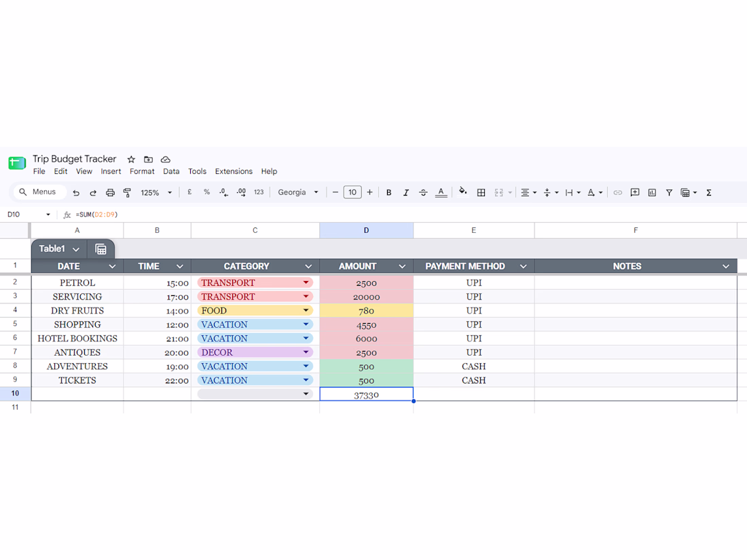Viewport: 747px width, 560px height.
Task: Open the Extensions menu
Action: [x=234, y=172]
